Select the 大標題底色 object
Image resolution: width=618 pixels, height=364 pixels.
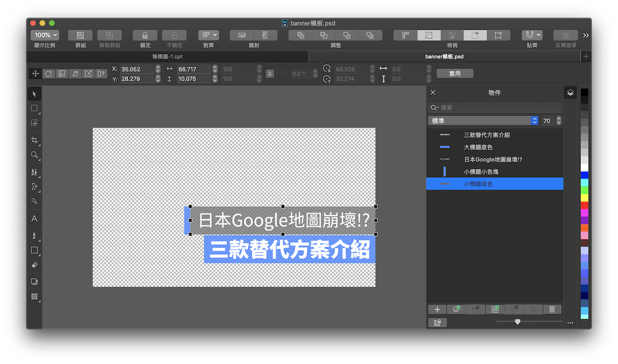[x=494, y=147]
